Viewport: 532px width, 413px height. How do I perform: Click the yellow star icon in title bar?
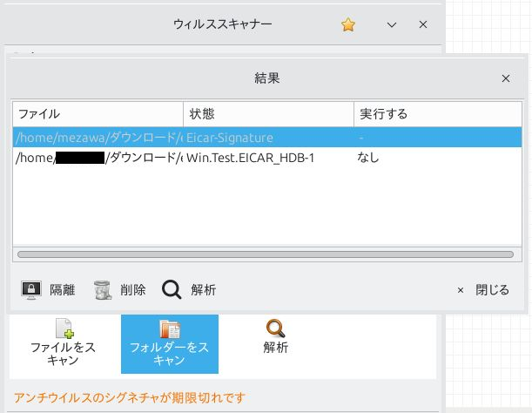click(x=348, y=24)
